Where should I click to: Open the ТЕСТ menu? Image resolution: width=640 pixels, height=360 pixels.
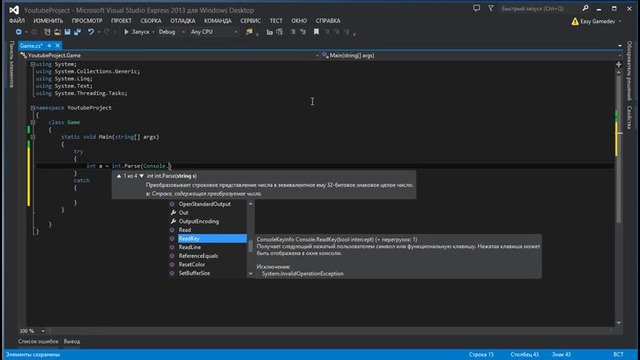[x=276, y=20]
